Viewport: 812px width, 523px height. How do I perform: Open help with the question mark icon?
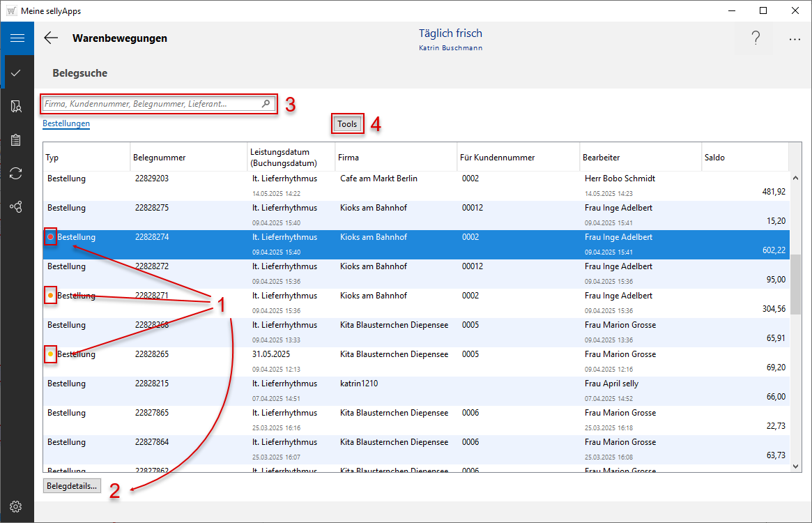point(756,39)
